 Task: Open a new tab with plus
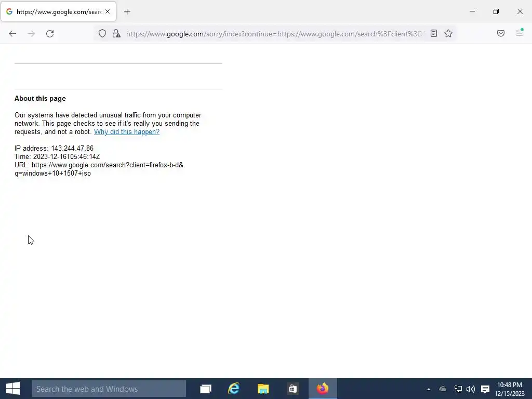click(x=127, y=12)
